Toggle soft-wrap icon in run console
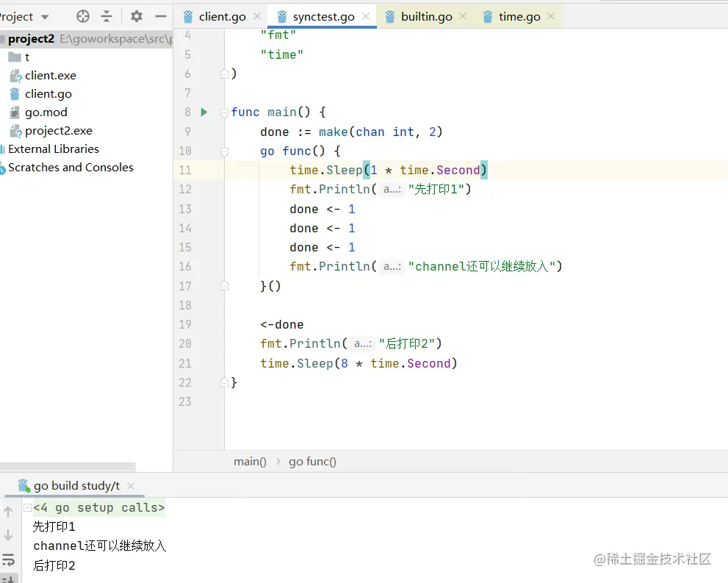Image resolution: width=728 pixels, height=583 pixels. pyautogui.click(x=8, y=559)
